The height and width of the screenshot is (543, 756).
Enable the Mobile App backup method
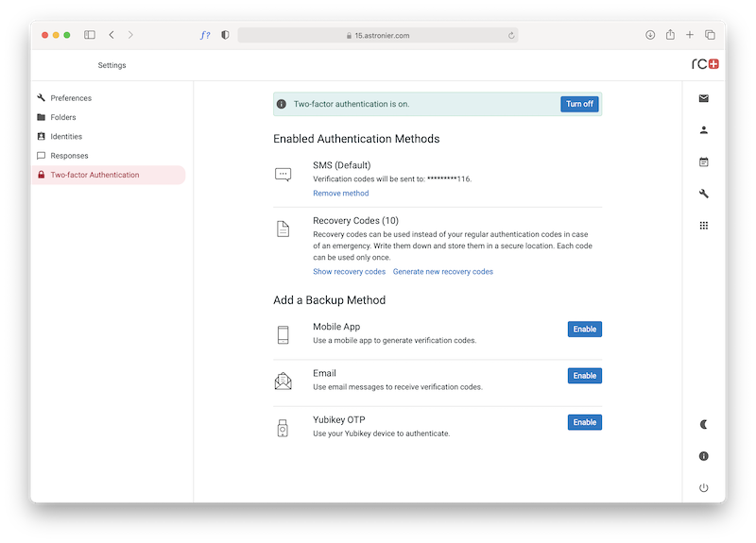pos(584,329)
